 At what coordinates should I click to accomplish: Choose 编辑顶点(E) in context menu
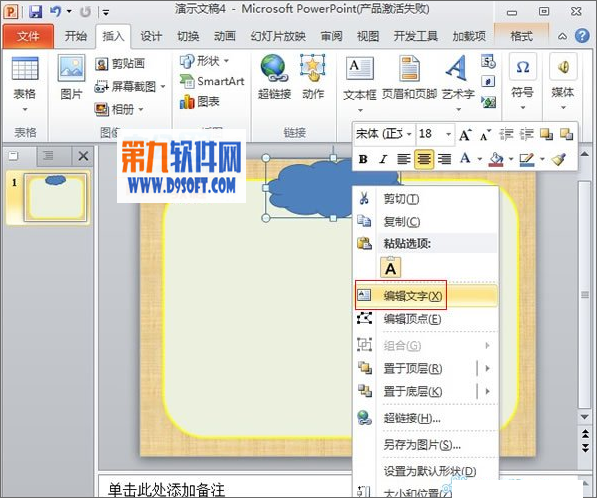[426, 319]
